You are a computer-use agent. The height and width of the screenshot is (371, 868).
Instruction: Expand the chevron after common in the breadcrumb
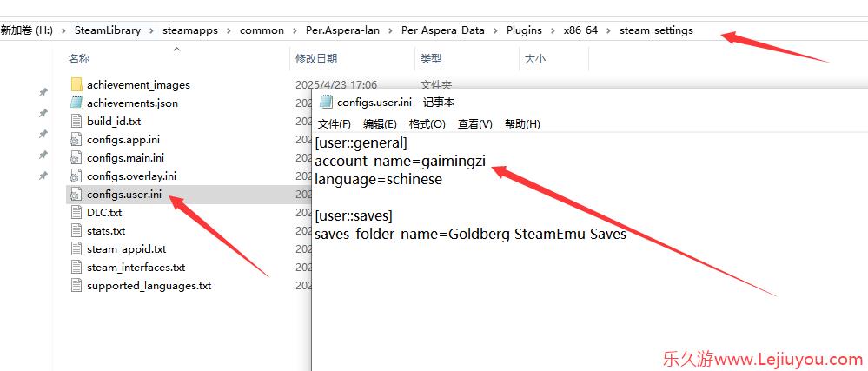tap(295, 31)
